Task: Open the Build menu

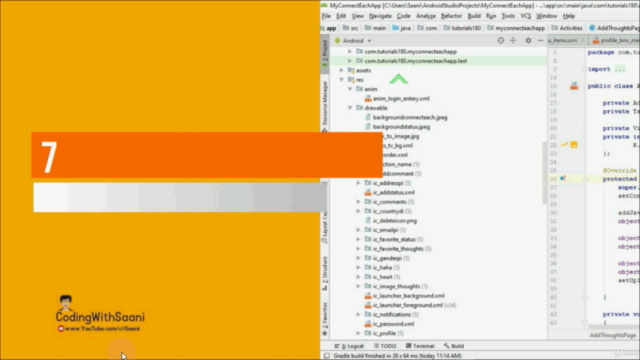Action: tap(474, 16)
